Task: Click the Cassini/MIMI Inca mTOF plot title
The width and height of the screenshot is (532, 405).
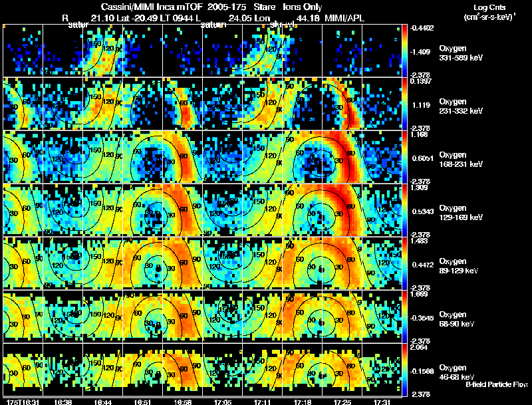Action: [x=152, y=7]
